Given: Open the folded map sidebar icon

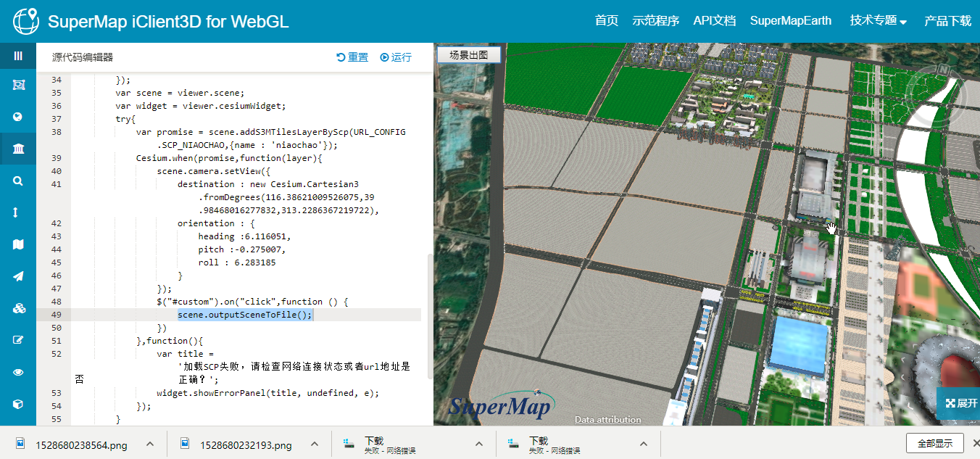Looking at the screenshot, I should (x=18, y=244).
